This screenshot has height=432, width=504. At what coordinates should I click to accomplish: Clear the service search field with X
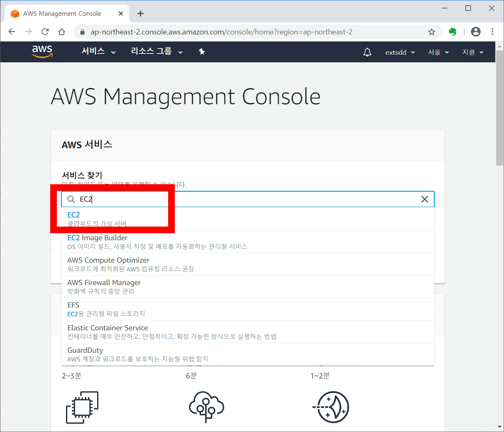pyautogui.click(x=425, y=199)
